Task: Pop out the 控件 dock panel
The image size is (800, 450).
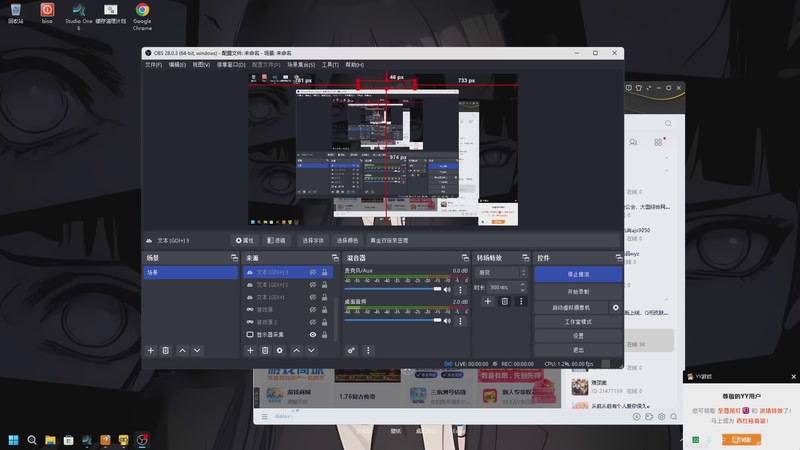Action: [x=618, y=258]
